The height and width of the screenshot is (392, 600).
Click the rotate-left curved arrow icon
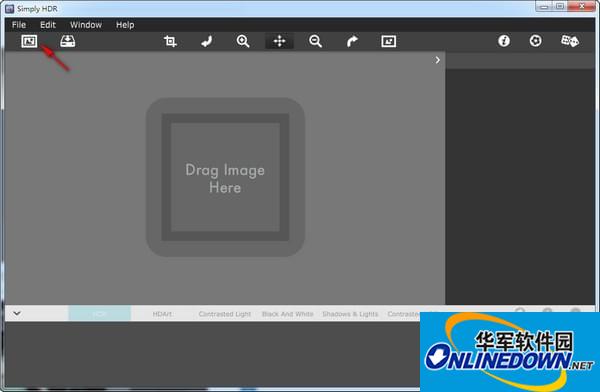tap(207, 41)
